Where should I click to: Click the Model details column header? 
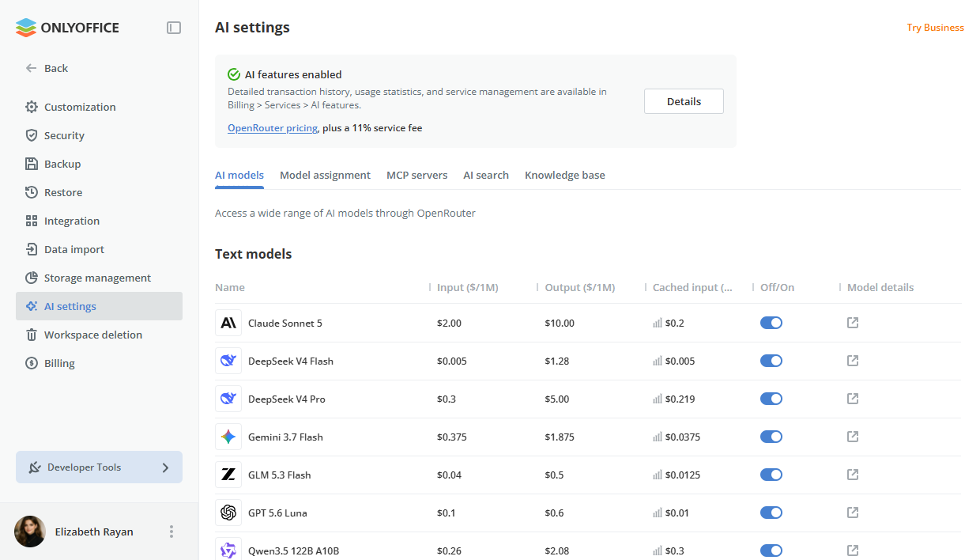(880, 288)
